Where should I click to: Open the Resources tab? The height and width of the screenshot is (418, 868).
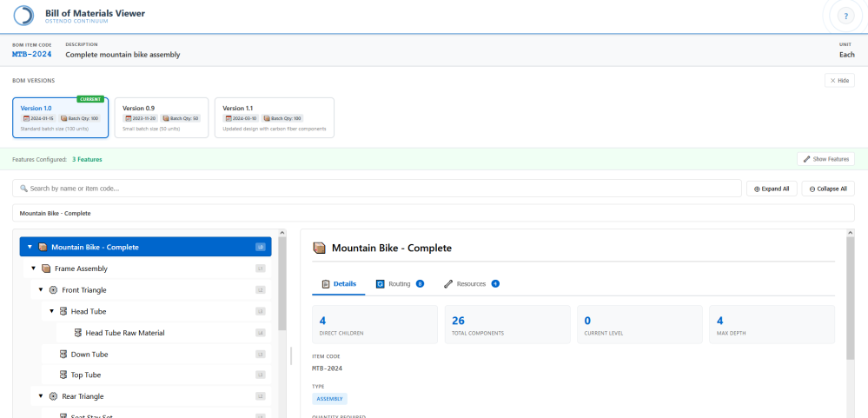(471, 284)
